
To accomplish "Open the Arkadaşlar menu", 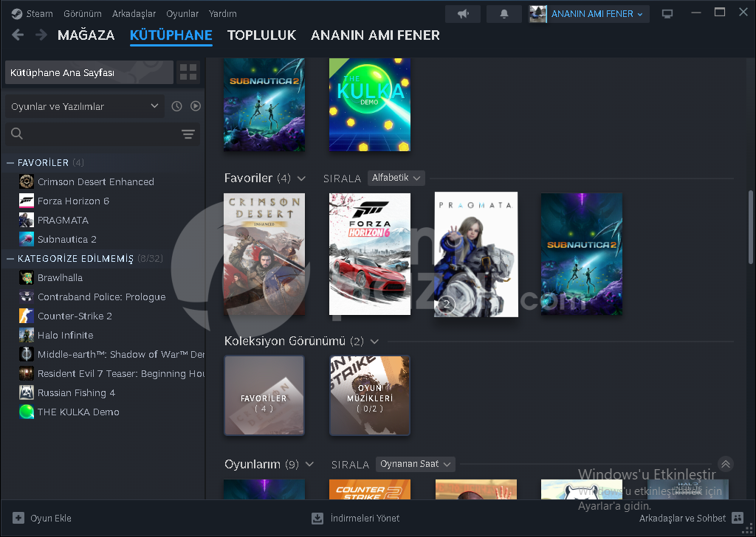I will [x=134, y=13].
